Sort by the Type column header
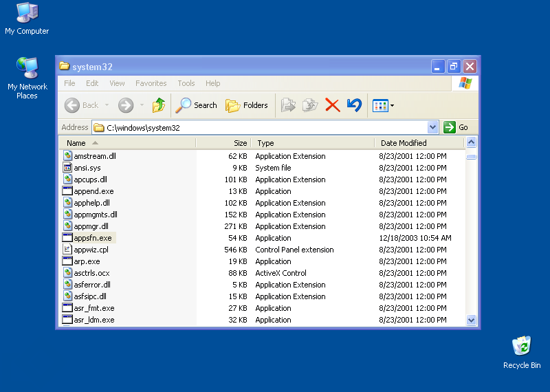The width and height of the screenshot is (550, 392). (x=313, y=143)
